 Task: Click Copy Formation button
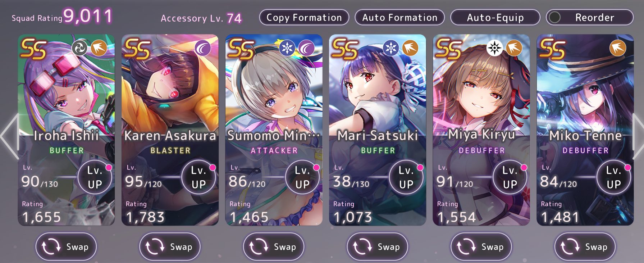click(x=304, y=17)
